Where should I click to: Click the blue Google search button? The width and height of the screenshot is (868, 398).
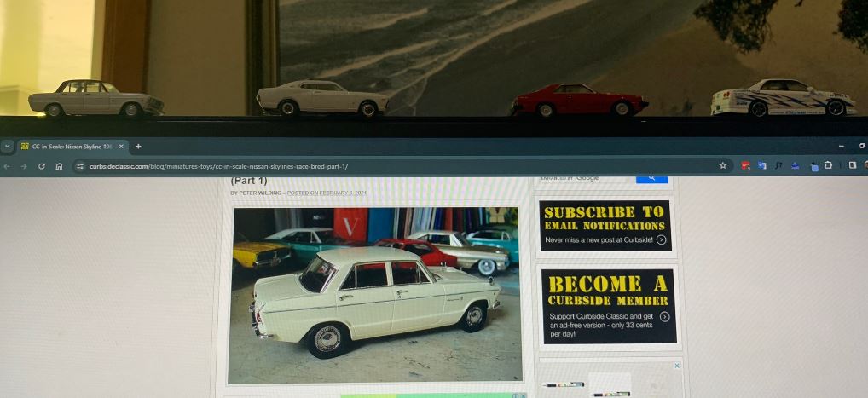coord(652,179)
